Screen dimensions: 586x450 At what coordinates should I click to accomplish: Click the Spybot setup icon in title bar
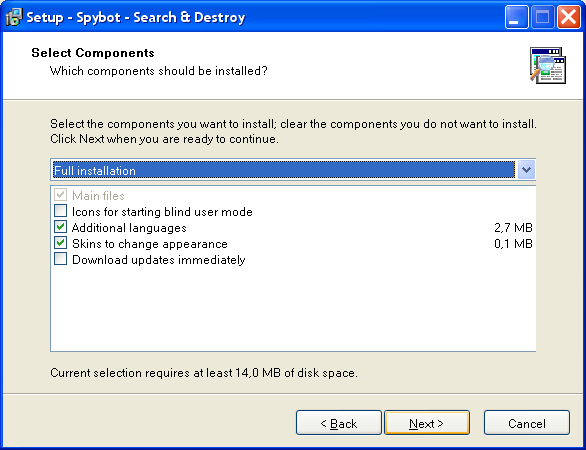14,17
